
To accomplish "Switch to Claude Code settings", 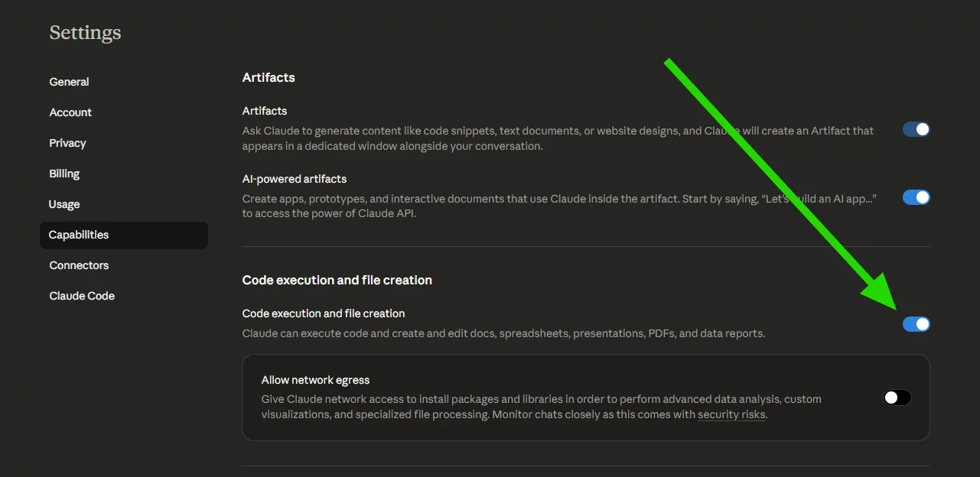I will (82, 296).
